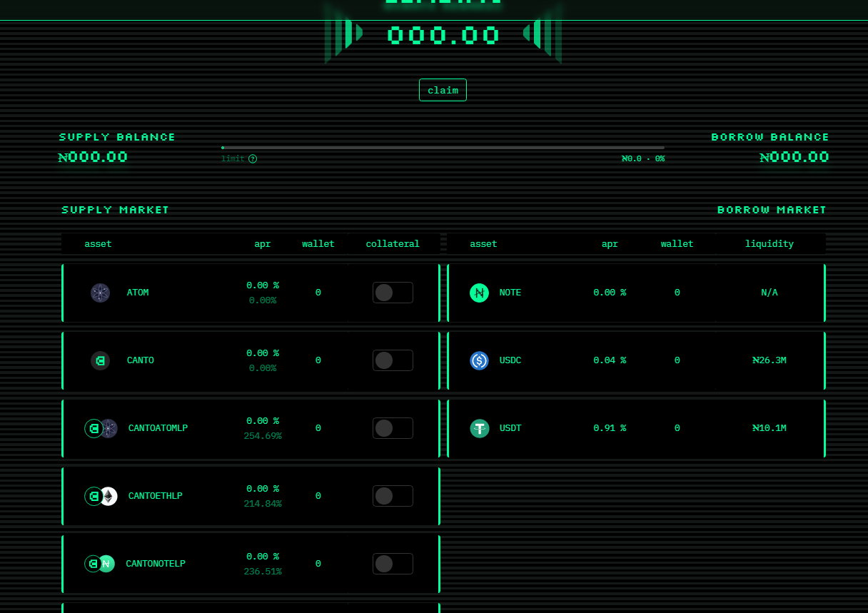Enable collateral toggle for ATOM
Image resolution: width=868 pixels, height=613 pixels.
pos(393,293)
